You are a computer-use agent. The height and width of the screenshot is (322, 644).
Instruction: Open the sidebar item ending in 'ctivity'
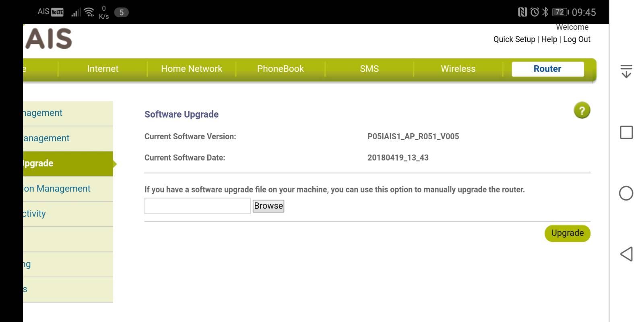click(68, 214)
